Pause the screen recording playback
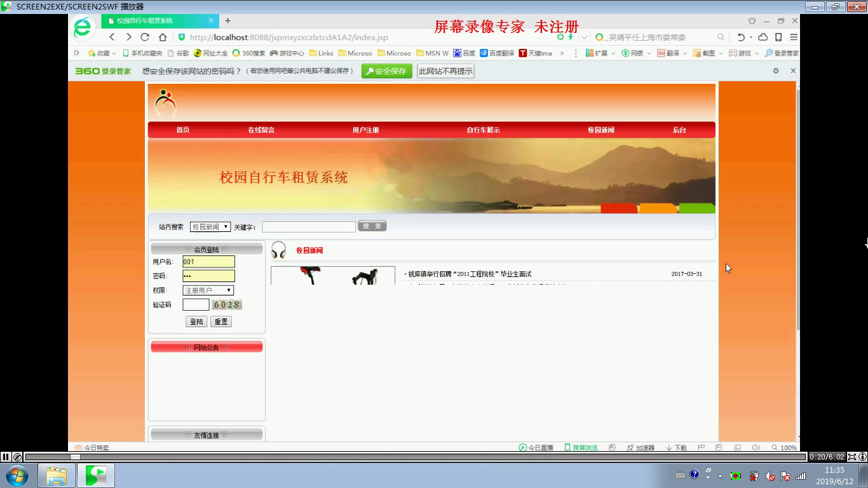This screenshot has width=868, height=488. pyautogui.click(x=6, y=456)
